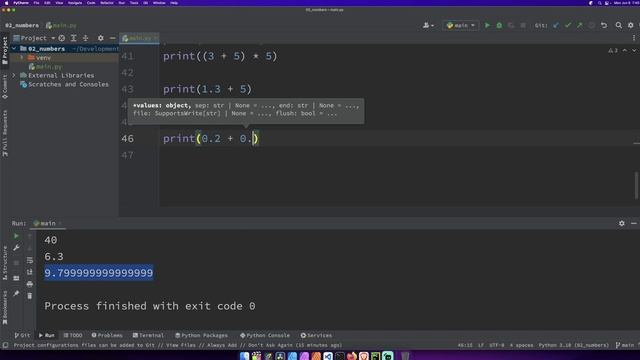Open Project view selector dropdown
This screenshot has height=360, width=640.
(34, 38)
